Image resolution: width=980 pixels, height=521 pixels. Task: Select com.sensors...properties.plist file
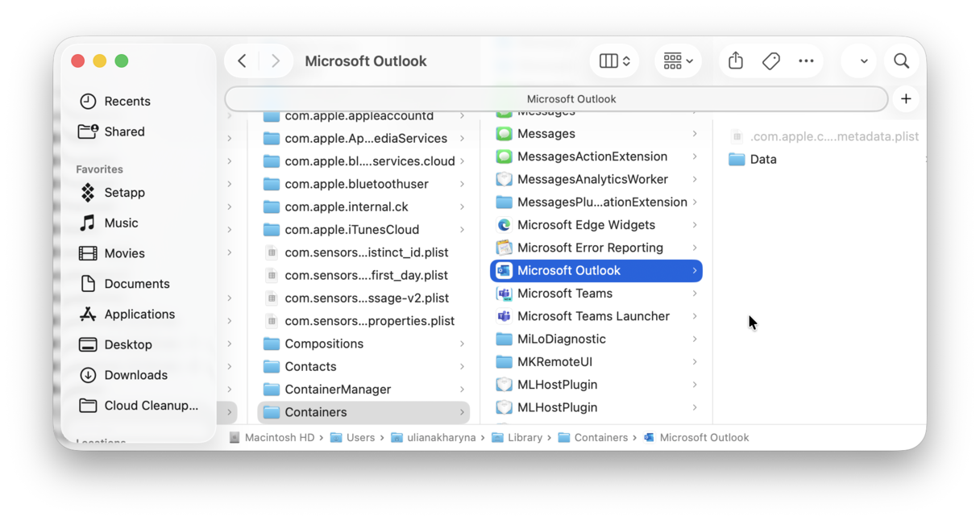coord(364,321)
